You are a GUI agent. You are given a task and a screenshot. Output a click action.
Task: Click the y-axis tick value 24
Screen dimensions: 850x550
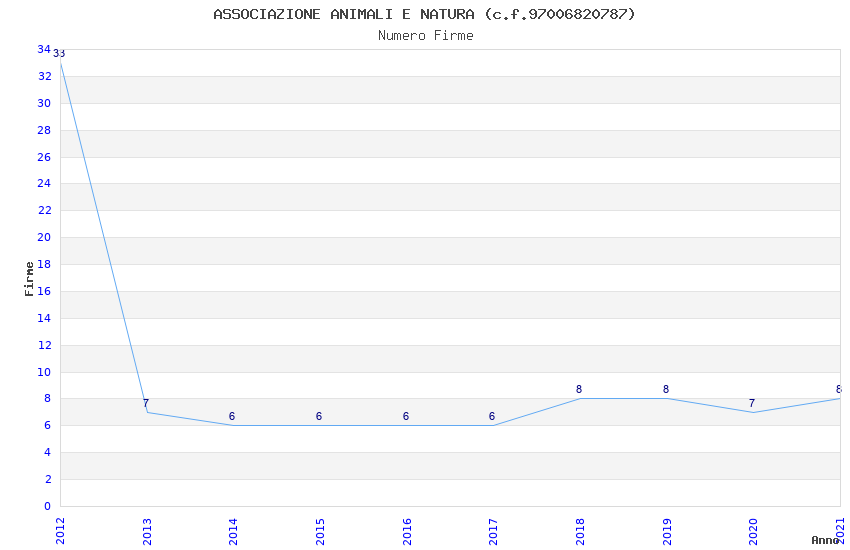44,183
